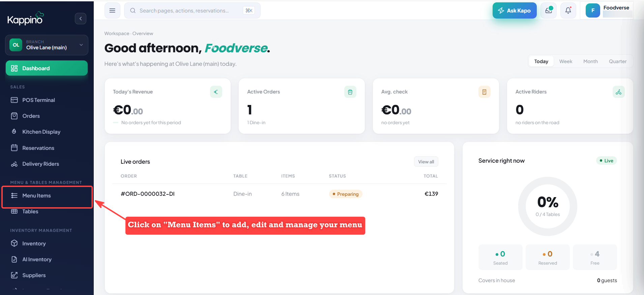This screenshot has width=644, height=295.
Task: Select the Month period tab
Action: pos(590,61)
